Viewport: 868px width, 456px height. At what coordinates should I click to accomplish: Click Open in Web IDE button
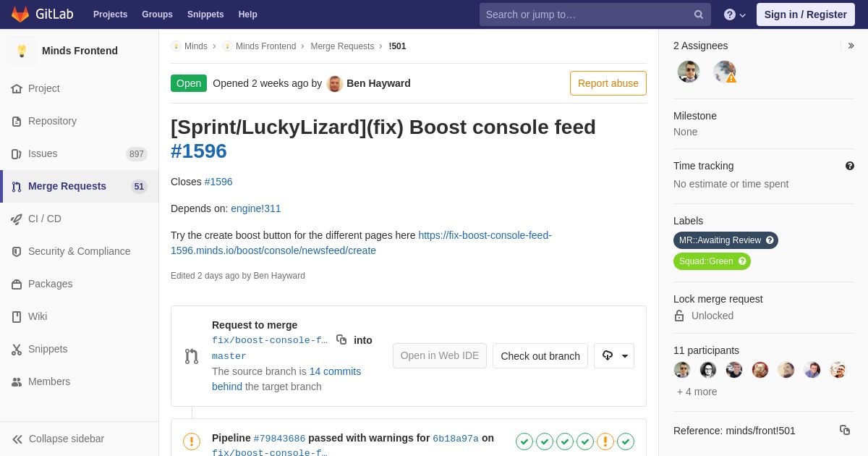pos(440,355)
